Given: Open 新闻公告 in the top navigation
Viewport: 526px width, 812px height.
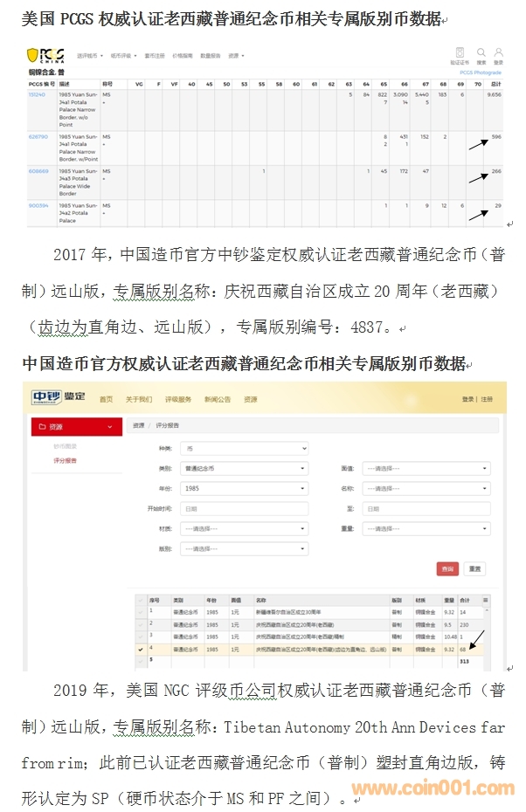Looking at the screenshot, I should pyautogui.click(x=217, y=399).
